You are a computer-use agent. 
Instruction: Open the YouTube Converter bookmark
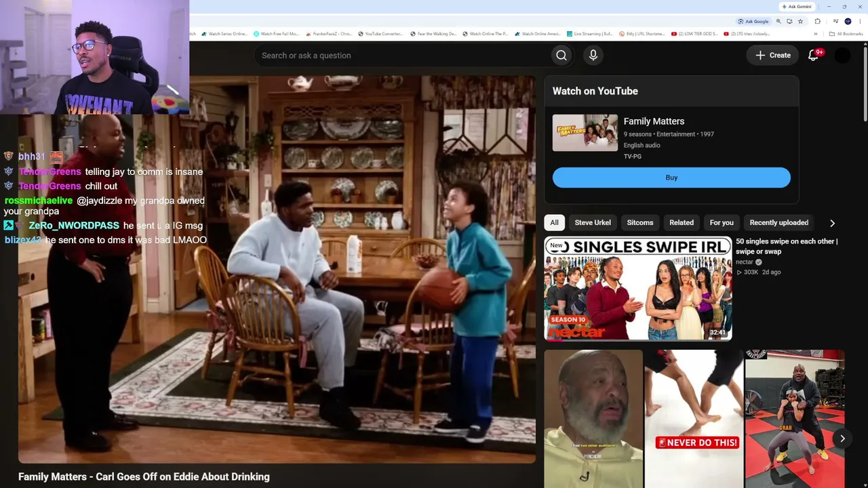click(x=380, y=34)
